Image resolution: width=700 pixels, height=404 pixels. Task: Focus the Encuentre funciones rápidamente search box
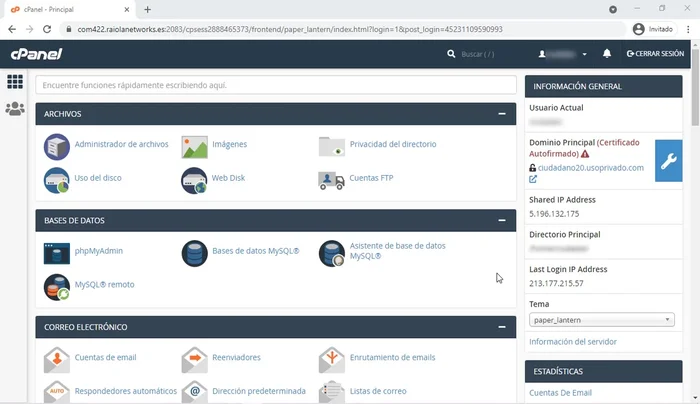[276, 85]
